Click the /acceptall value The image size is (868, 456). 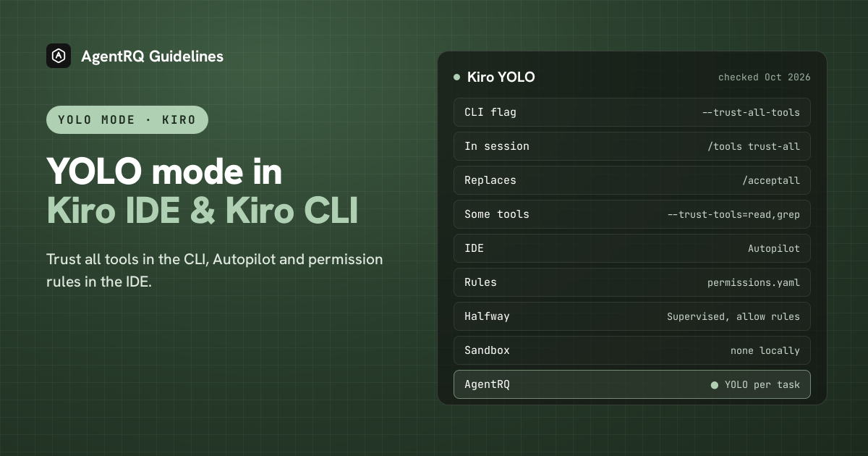(771, 180)
